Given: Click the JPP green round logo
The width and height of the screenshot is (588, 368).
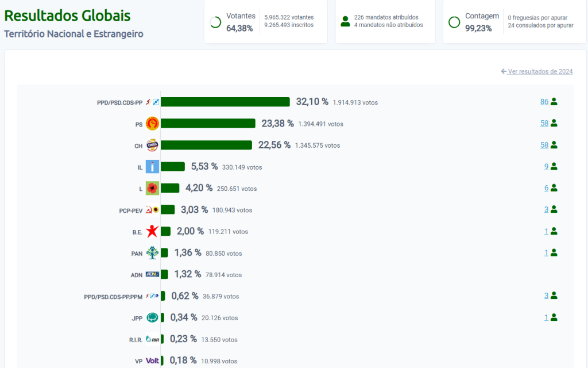Looking at the screenshot, I should [x=152, y=317].
